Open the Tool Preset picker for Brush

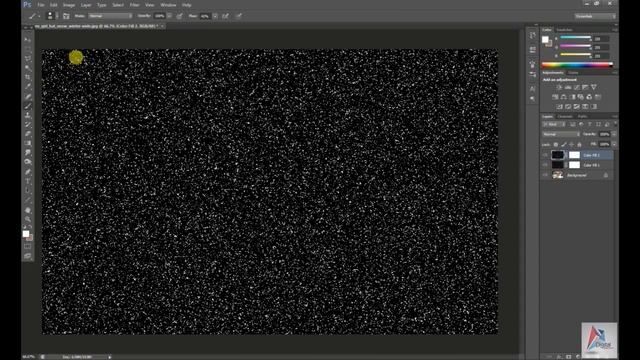[34, 16]
